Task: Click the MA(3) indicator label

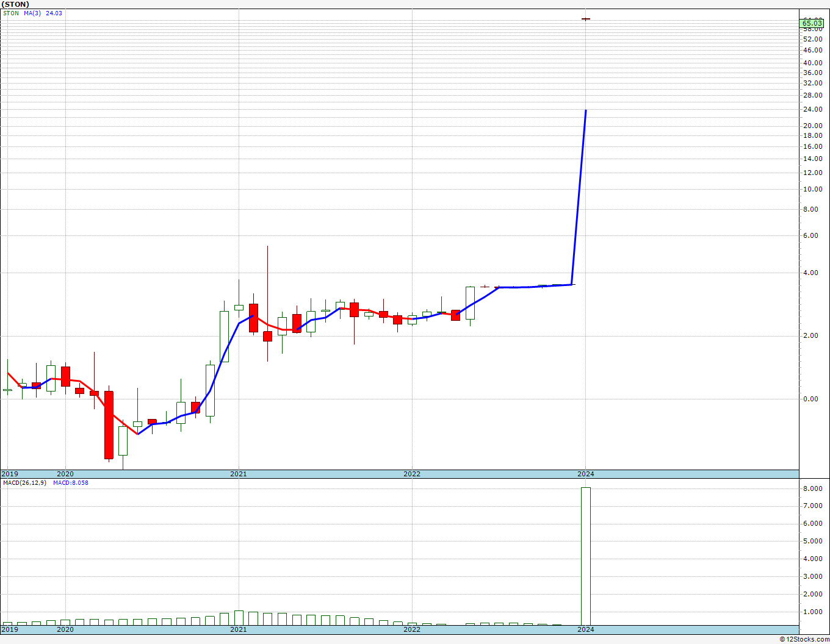Action: click(x=33, y=13)
